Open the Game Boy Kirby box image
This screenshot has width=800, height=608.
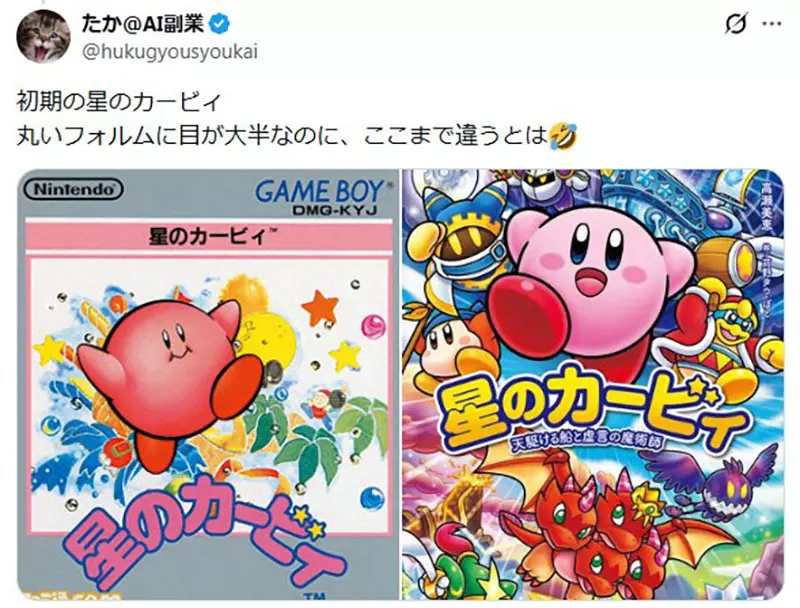[x=208, y=385]
